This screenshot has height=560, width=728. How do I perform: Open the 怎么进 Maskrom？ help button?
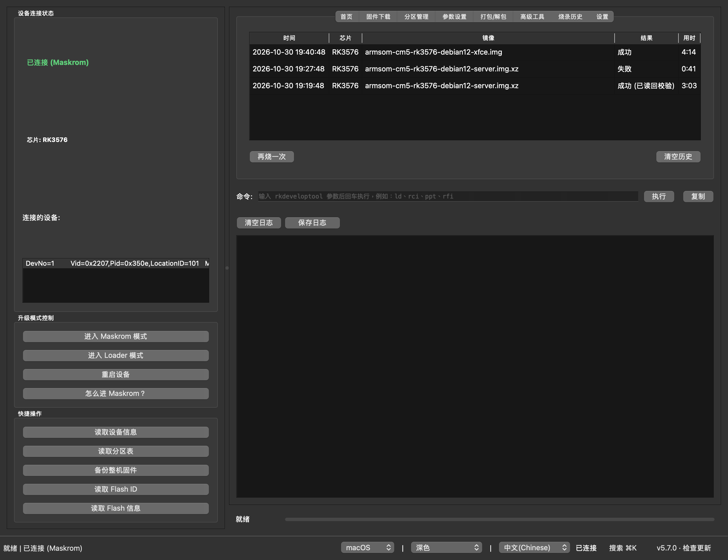[x=116, y=393]
